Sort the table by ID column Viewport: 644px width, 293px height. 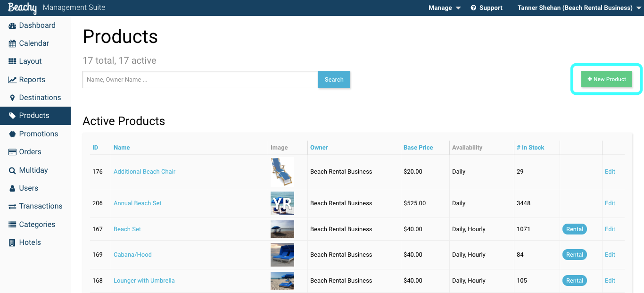(95, 148)
